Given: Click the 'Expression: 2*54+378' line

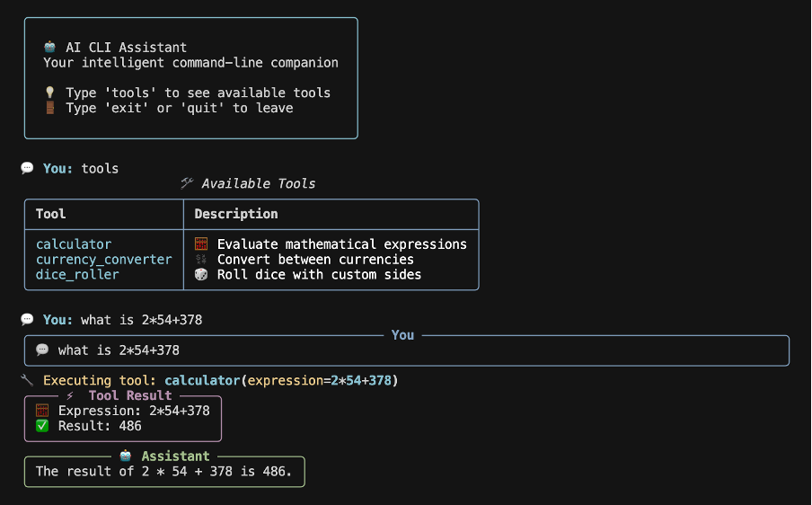Looking at the screenshot, I should point(134,411).
